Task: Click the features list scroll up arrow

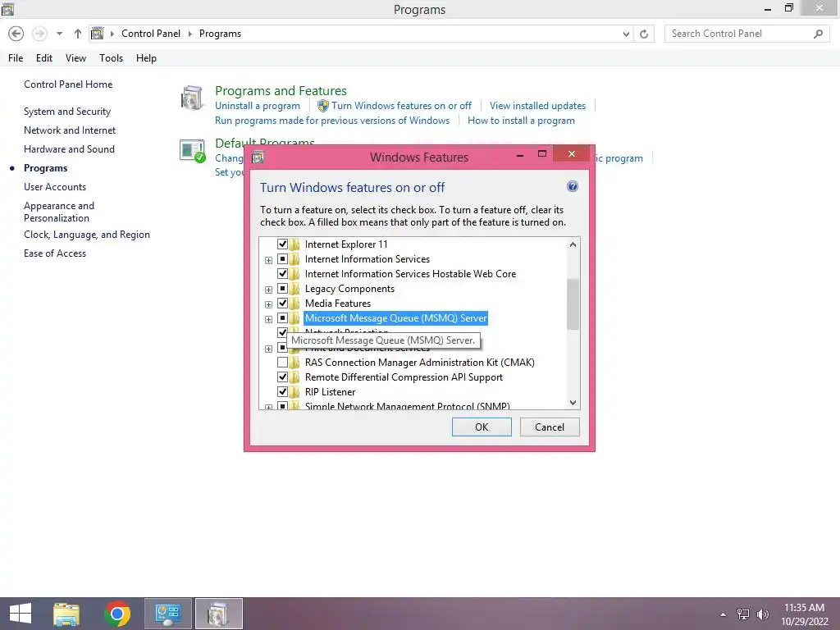Action: coord(573,244)
